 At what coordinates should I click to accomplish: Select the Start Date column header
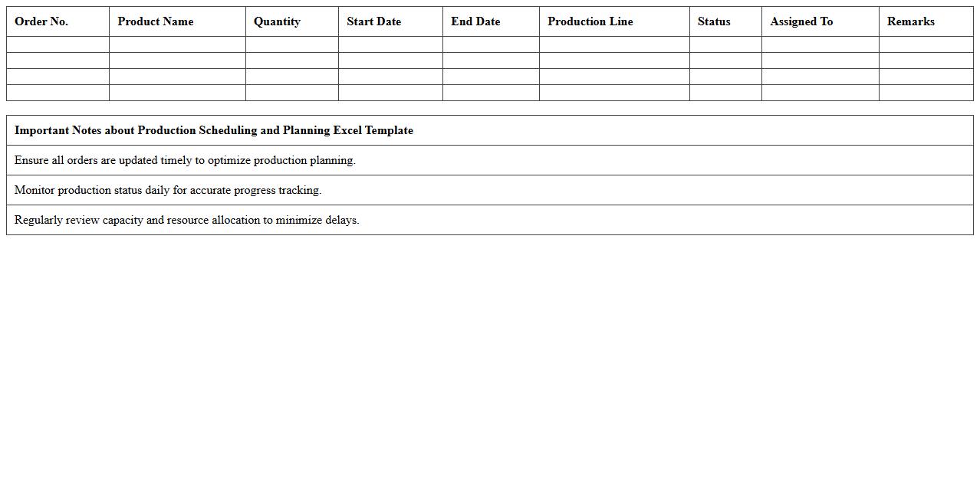tap(373, 21)
